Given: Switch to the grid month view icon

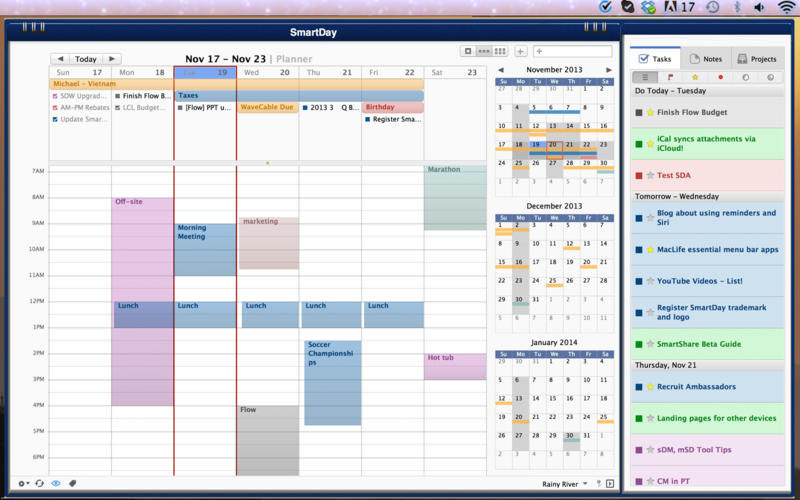Looking at the screenshot, I should coord(500,51).
